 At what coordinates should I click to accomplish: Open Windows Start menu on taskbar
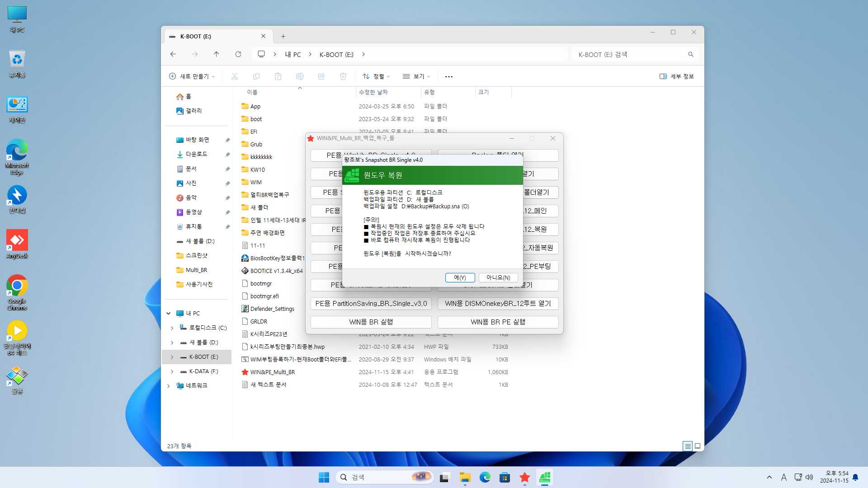[324, 477]
